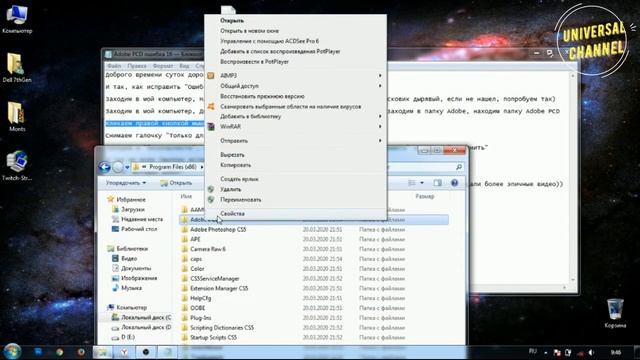Choose Создать ярлык in the context menu
Image resolution: width=640 pixels, height=360 pixels.
click(x=296, y=179)
